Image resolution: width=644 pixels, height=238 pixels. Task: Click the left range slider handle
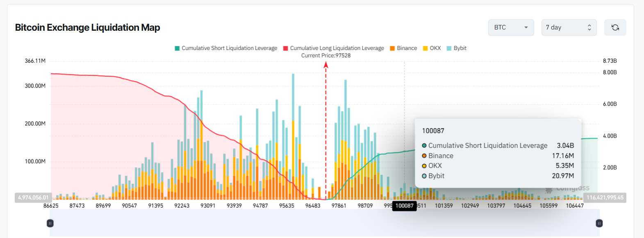(50, 223)
